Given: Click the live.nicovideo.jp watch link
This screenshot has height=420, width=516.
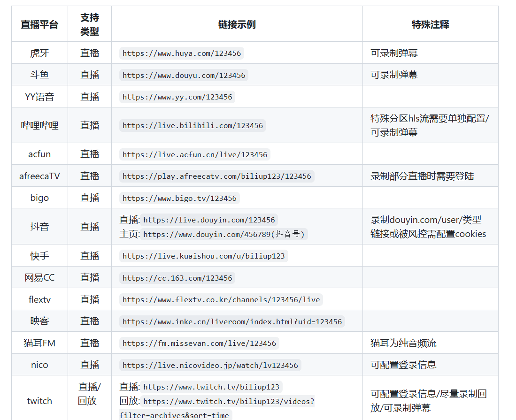Looking at the screenshot, I should click(x=211, y=365).
